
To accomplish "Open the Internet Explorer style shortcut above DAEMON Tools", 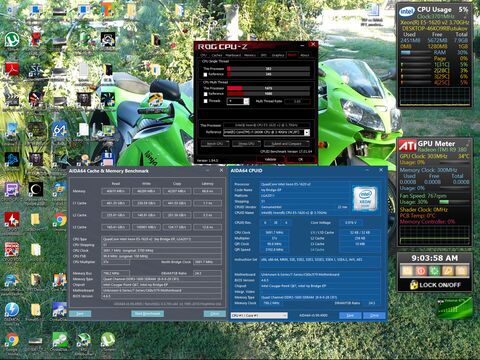I will click(x=12, y=280).
